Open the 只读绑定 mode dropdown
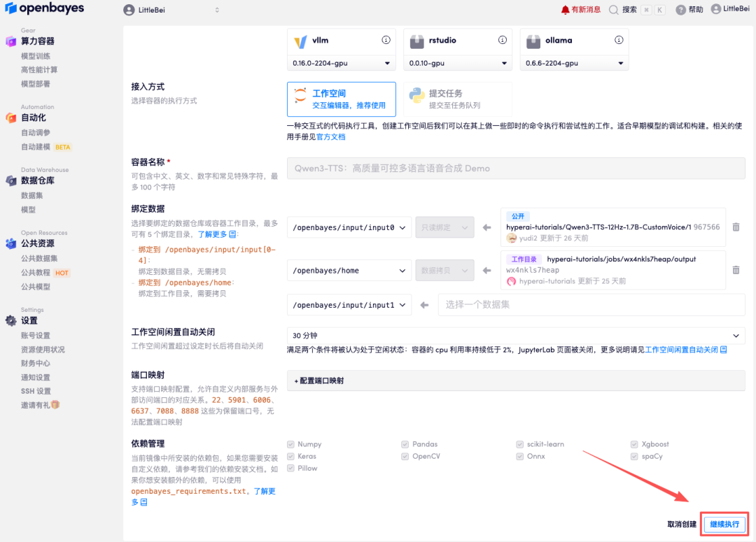The image size is (756, 542). pos(444,227)
